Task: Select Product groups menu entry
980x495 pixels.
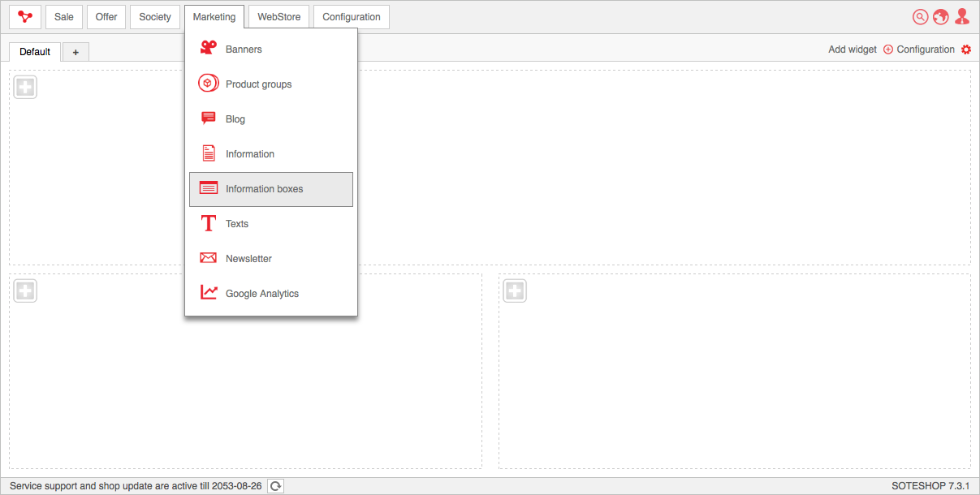Action: [x=258, y=84]
